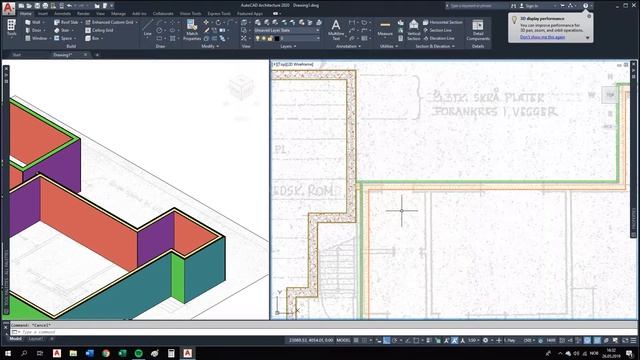This screenshot has width=640, height=360.
Task: Click the Horizontal Section tool
Action: point(442,22)
